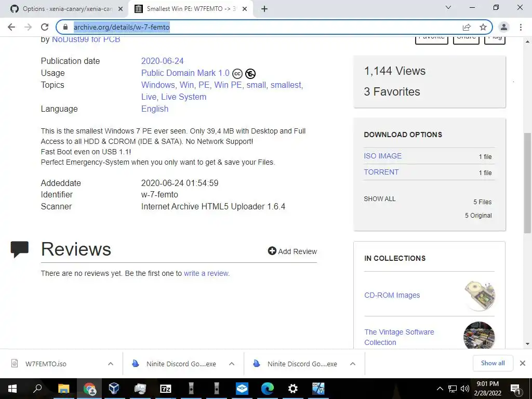The height and width of the screenshot is (399, 532).
Task: Open the Windows Start menu
Action: pos(12,389)
